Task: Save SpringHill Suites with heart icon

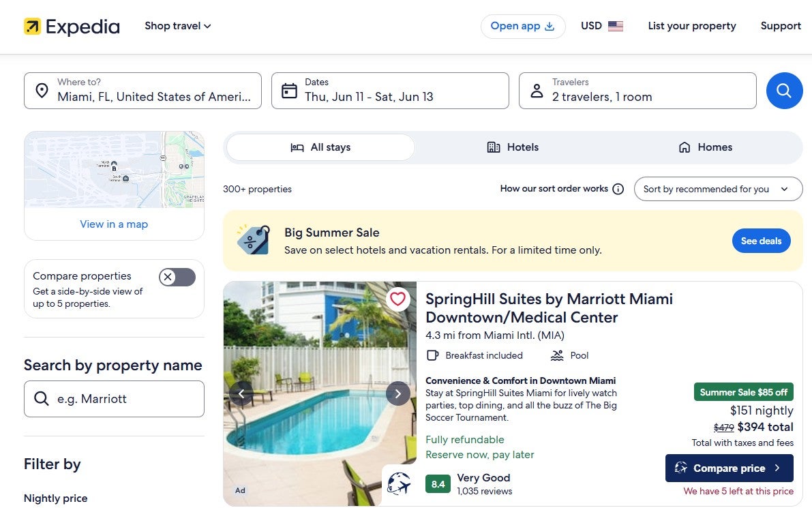Action: (397, 299)
